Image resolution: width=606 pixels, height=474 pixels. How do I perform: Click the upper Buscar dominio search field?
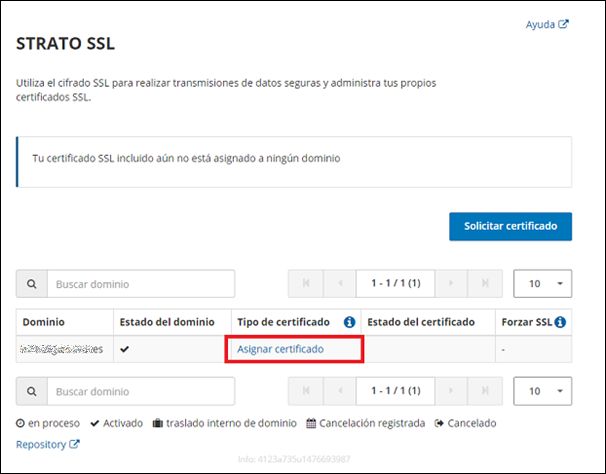(141, 284)
